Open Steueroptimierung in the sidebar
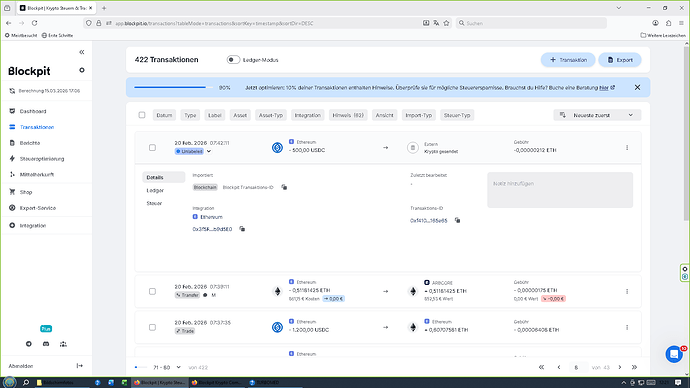690x388 pixels. coord(42,159)
